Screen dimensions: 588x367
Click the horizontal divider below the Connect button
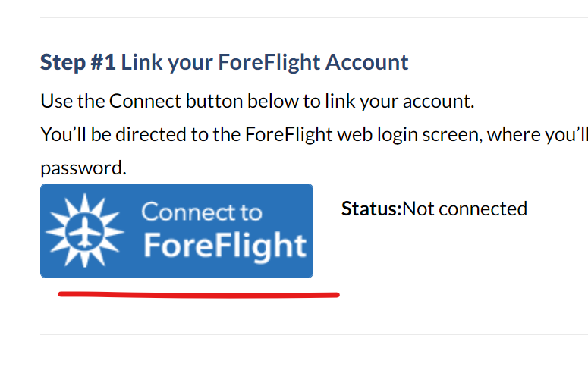click(314, 334)
